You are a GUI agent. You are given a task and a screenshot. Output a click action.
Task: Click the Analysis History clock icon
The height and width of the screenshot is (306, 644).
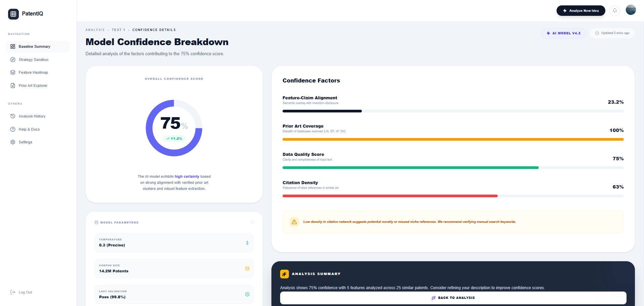pos(13,116)
